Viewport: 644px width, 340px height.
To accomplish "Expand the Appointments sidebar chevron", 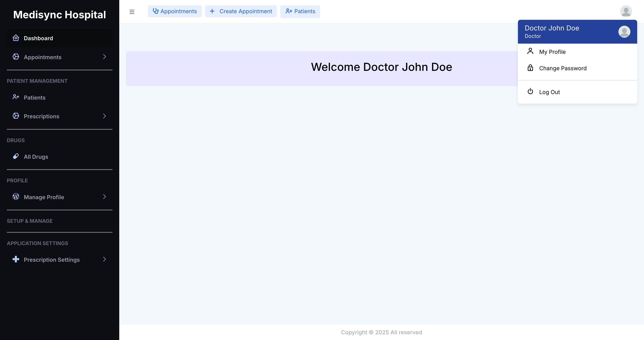I will point(105,57).
